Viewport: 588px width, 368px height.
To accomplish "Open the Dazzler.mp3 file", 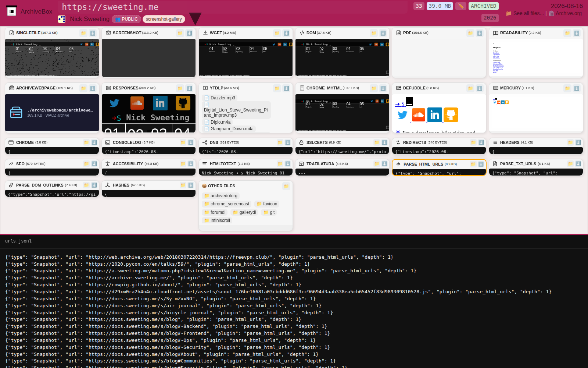I will (x=220, y=98).
